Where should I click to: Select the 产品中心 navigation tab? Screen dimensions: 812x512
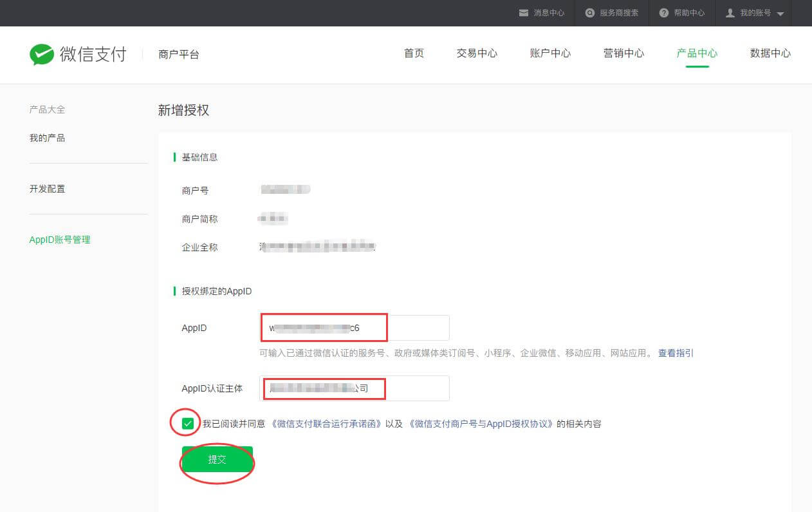click(697, 53)
